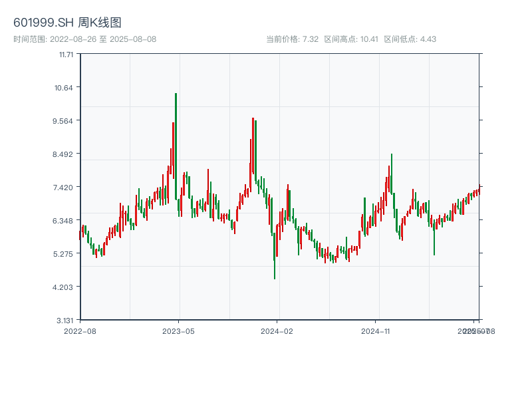Select the 时间范围 date range text
Viewport: 532px width, 399px height.
pyautogui.click(x=84, y=39)
